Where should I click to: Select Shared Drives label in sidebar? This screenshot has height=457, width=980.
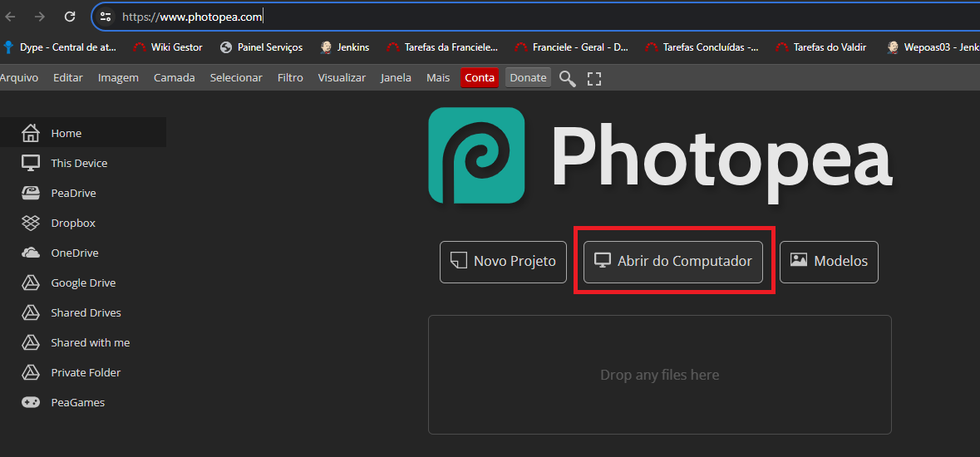point(86,312)
